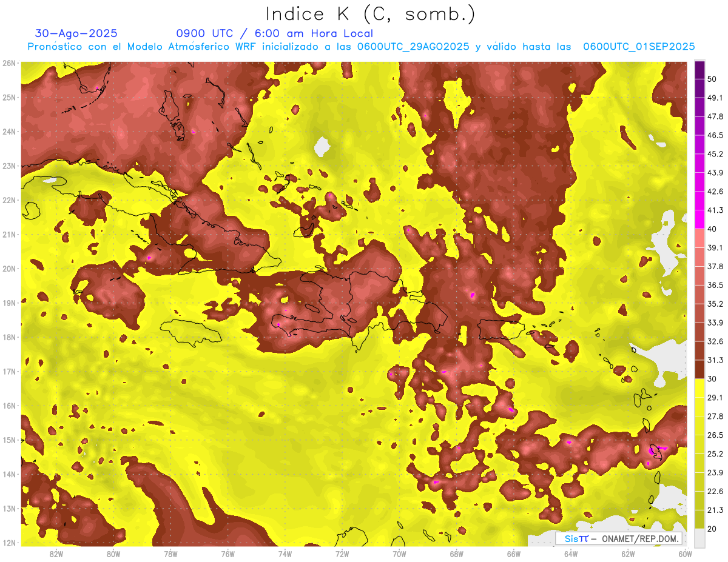Click the bright yellow color bar segment between 29.1 and 30

click(x=699, y=388)
